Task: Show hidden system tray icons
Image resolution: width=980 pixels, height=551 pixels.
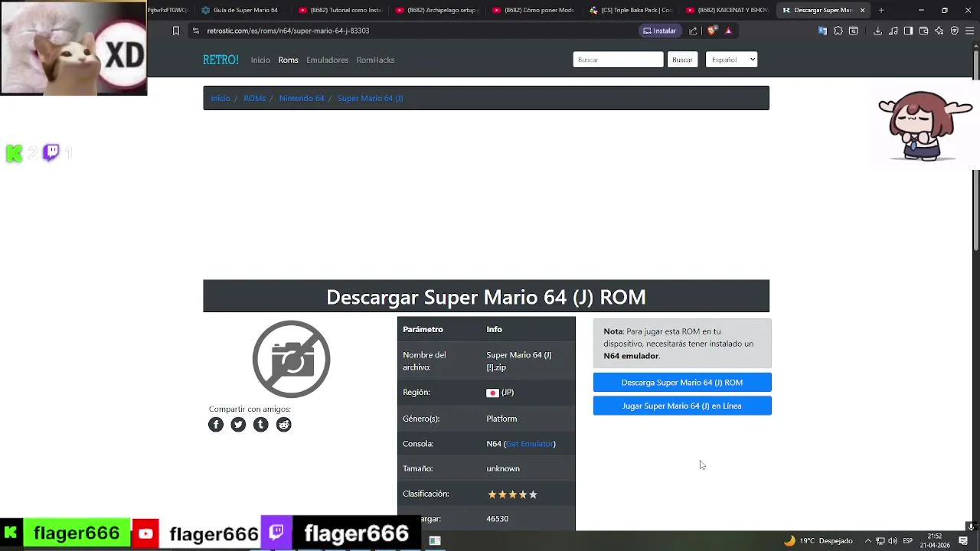Action: click(x=867, y=540)
